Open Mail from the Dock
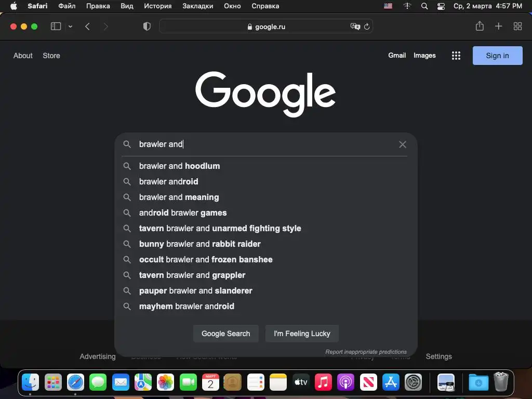The height and width of the screenshot is (399, 532). click(121, 382)
